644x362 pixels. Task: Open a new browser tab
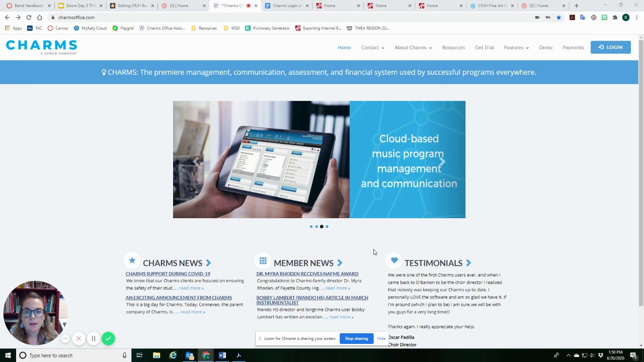pos(577,6)
